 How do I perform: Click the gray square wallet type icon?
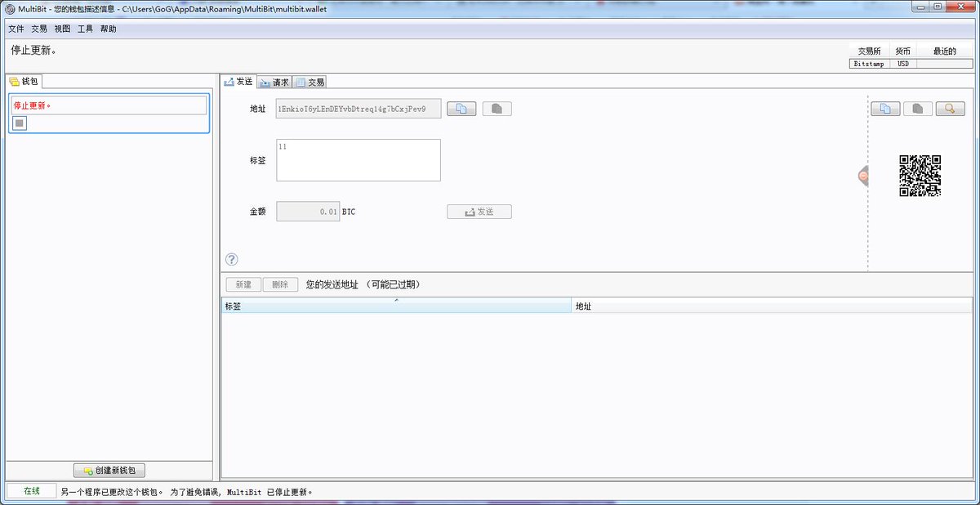[20, 123]
